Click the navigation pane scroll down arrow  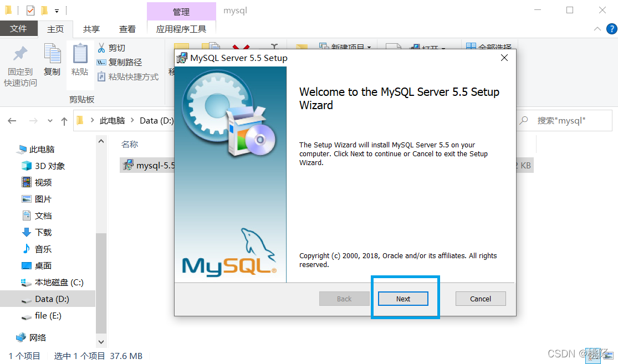pyautogui.click(x=101, y=342)
